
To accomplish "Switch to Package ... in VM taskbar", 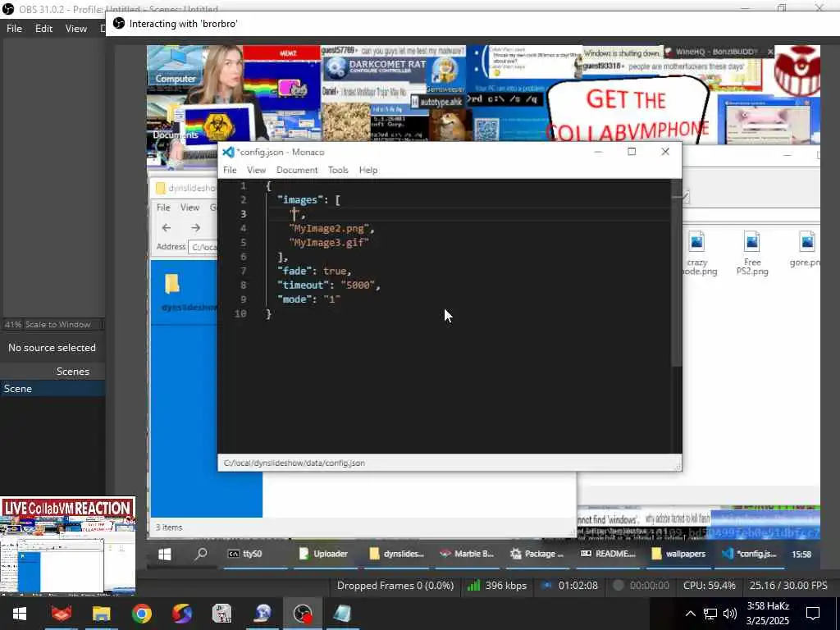I will tap(537, 554).
